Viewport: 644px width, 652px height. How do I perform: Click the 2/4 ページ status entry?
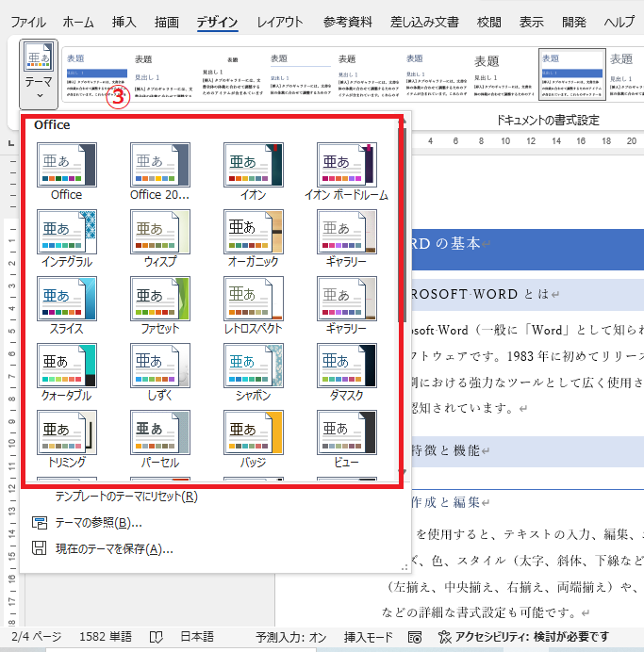point(36,637)
